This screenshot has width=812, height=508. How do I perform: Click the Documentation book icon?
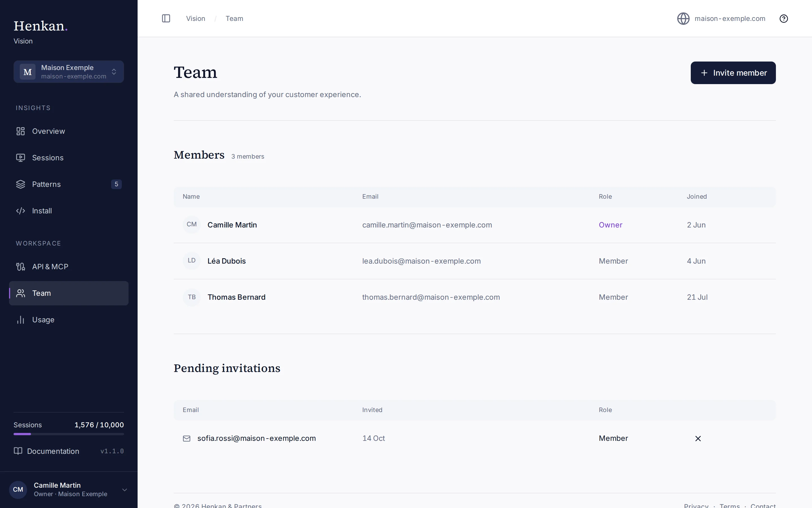pyautogui.click(x=18, y=451)
